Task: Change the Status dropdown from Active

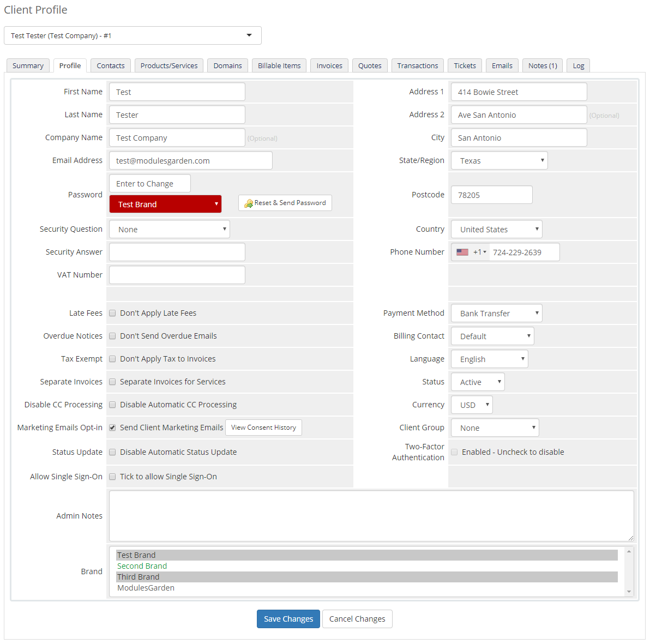Action: click(x=477, y=382)
